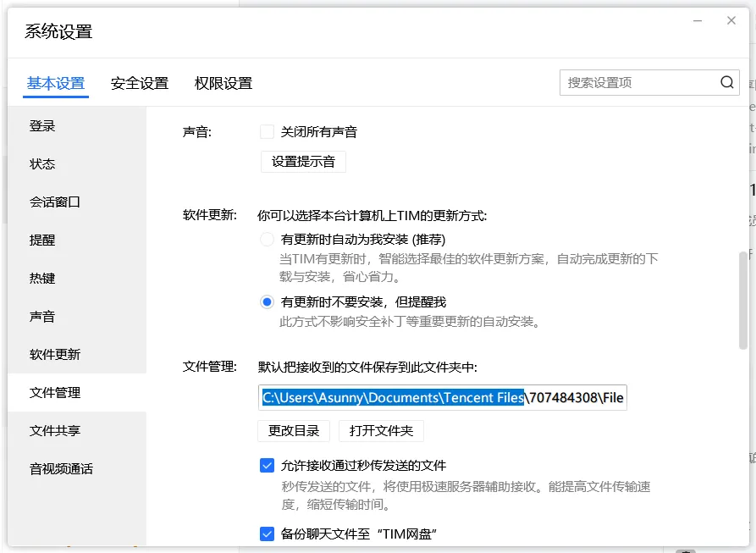The width and height of the screenshot is (756, 553).
Task: Open the 热键 settings panel
Action: click(42, 279)
